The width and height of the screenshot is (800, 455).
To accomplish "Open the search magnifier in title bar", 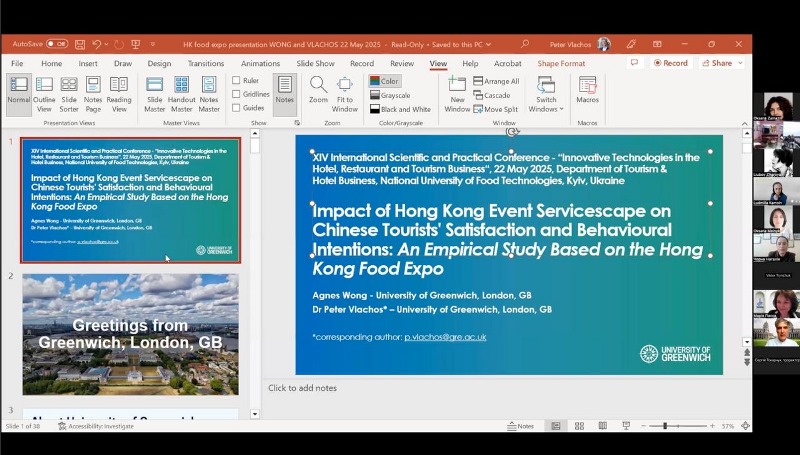I will click(525, 44).
